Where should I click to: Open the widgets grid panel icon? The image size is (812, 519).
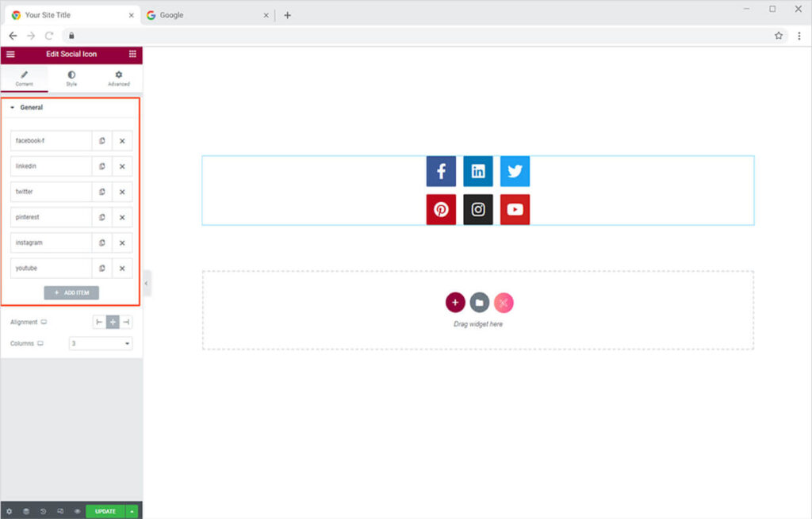pos(132,54)
